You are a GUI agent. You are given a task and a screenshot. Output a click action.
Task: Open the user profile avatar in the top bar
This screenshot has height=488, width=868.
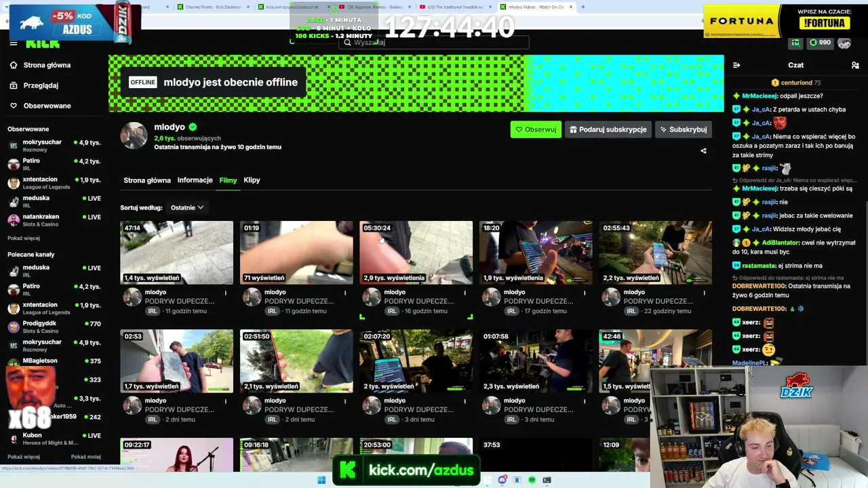[x=844, y=43]
